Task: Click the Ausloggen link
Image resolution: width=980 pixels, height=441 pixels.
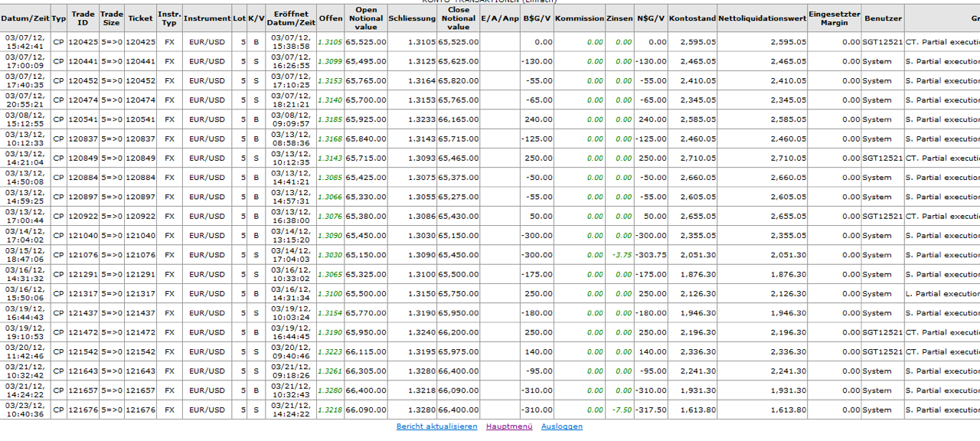Action: [562, 426]
